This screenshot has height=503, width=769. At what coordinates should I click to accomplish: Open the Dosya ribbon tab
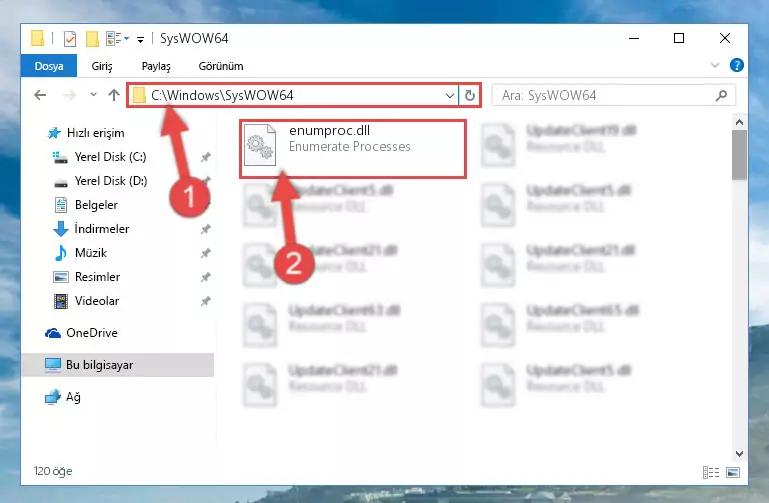(49, 66)
